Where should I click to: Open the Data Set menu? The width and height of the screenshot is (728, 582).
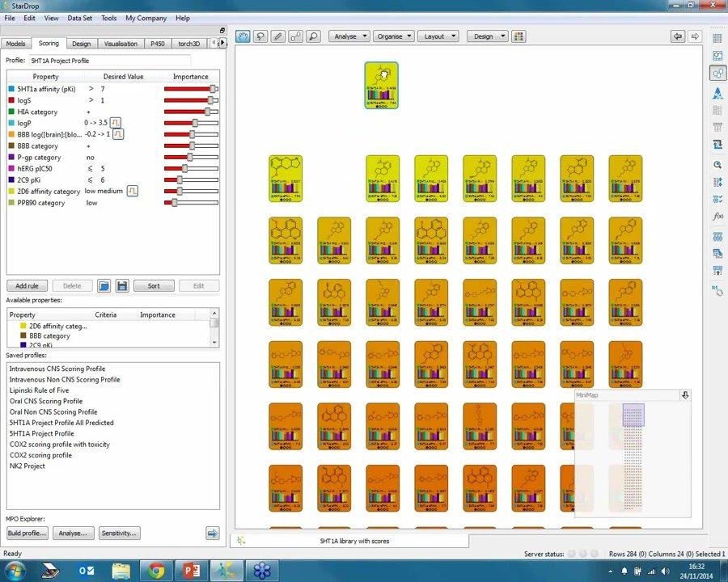click(80, 18)
